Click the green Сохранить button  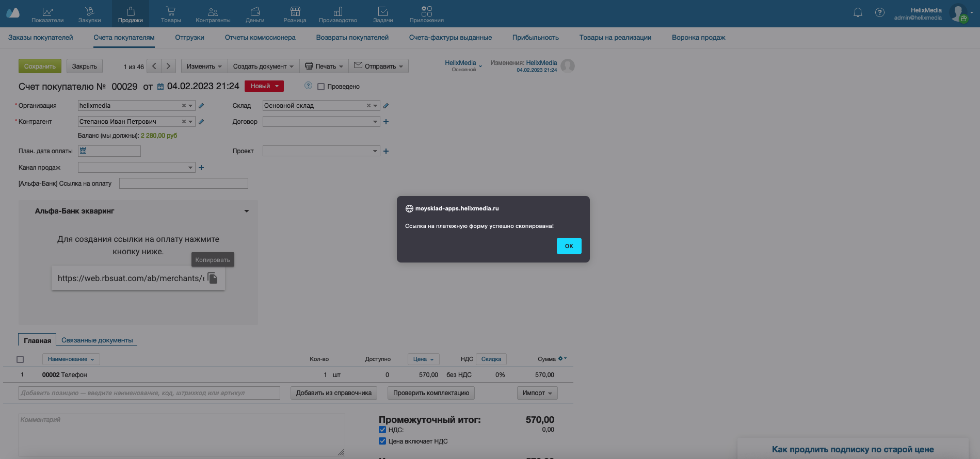40,66
